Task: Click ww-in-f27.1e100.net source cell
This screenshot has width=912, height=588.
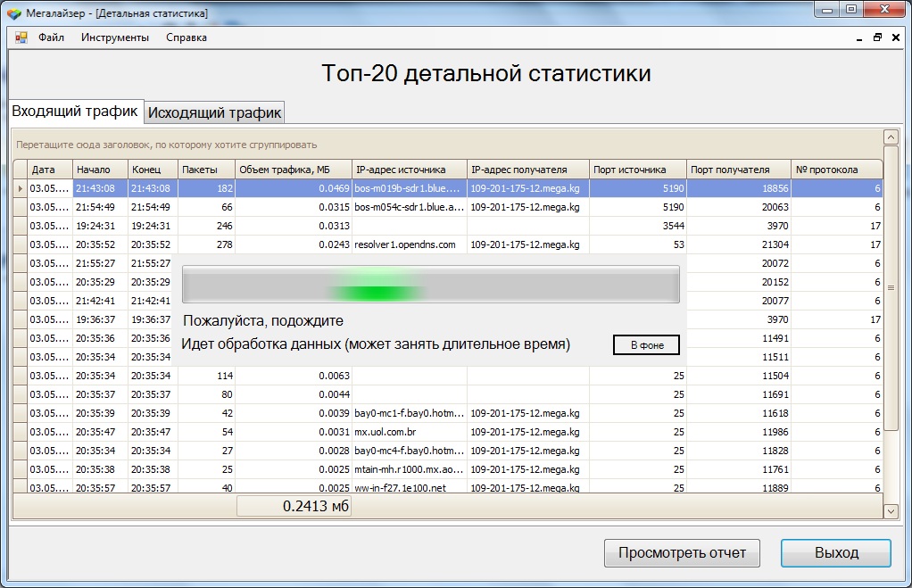Action: (x=410, y=487)
